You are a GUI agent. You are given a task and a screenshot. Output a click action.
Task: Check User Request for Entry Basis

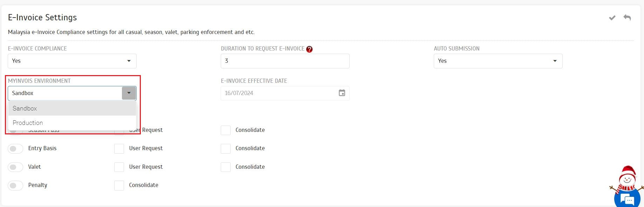pyautogui.click(x=119, y=149)
